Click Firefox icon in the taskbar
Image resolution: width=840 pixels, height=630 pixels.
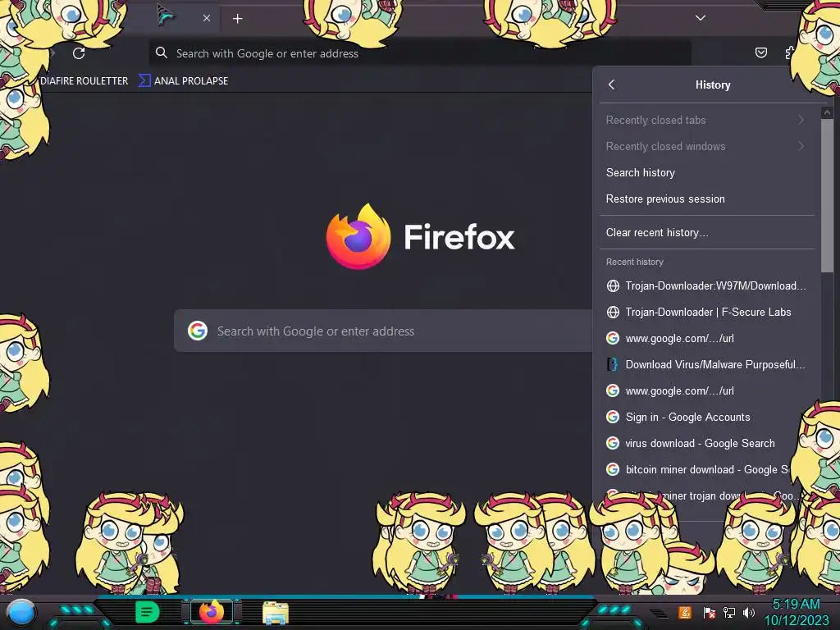click(212, 612)
